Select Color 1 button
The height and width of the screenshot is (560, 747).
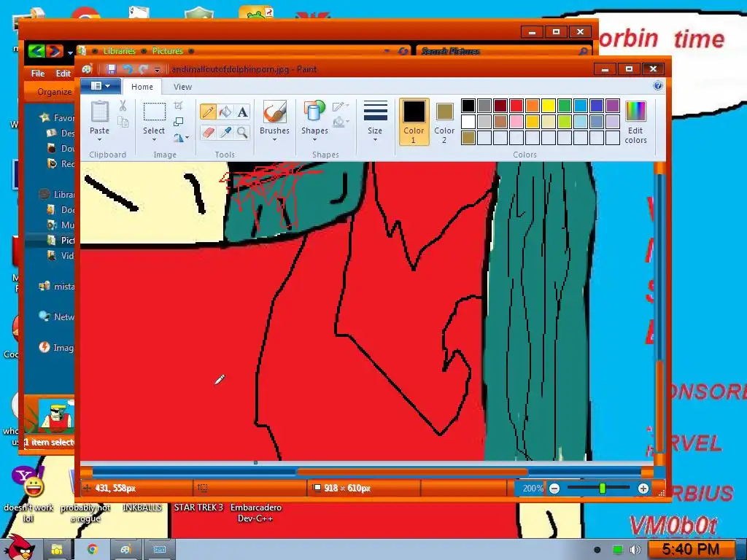(414, 122)
